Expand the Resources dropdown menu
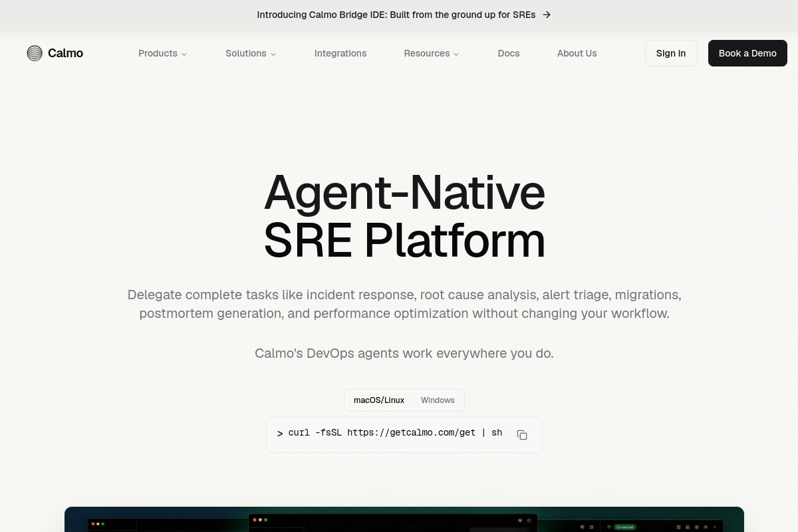This screenshot has height=532, width=798. (432, 53)
